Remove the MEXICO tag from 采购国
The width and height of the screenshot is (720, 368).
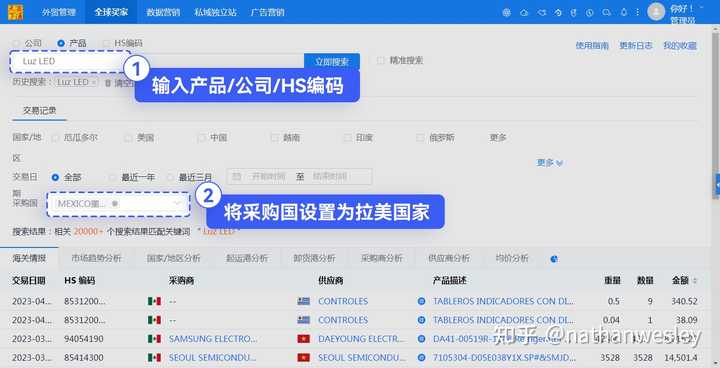point(115,204)
